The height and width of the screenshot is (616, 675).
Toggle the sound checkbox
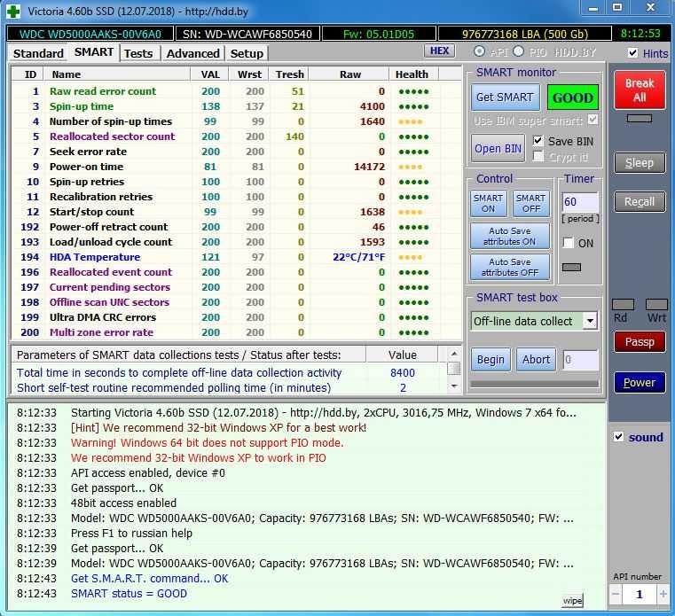(618, 437)
